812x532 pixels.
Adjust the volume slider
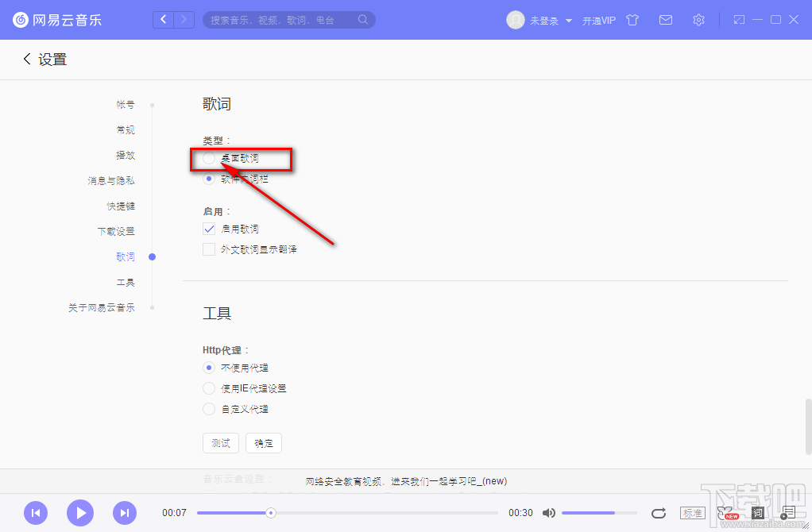point(592,513)
